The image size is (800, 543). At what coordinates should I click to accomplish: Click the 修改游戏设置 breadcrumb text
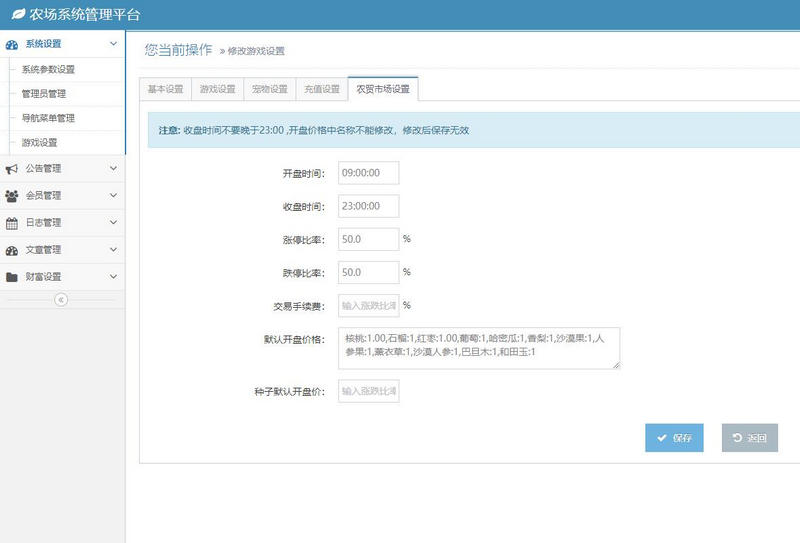tap(256, 51)
